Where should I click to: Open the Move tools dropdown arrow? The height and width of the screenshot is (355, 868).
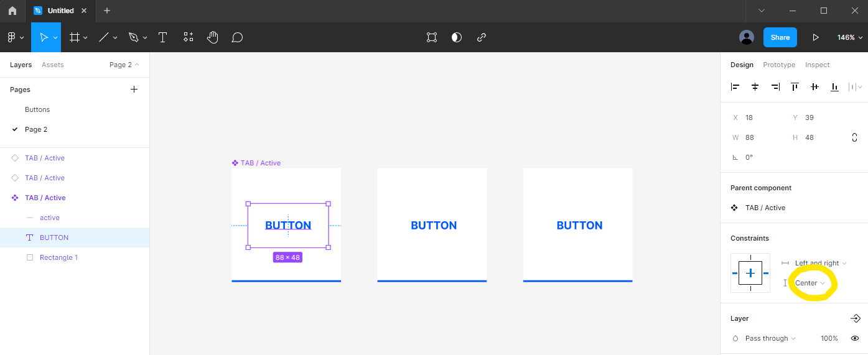[x=55, y=38]
